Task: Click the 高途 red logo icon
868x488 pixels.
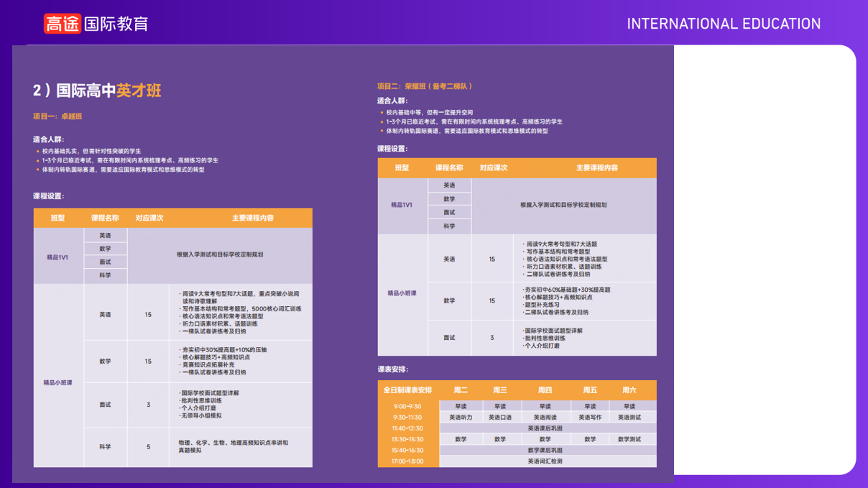Action: pyautogui.click(x=61, y=24)
